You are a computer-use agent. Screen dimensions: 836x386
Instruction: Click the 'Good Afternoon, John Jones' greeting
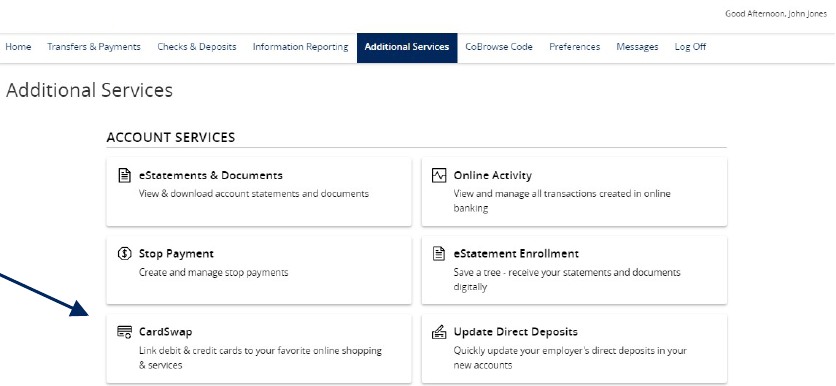tap(776, 14)
